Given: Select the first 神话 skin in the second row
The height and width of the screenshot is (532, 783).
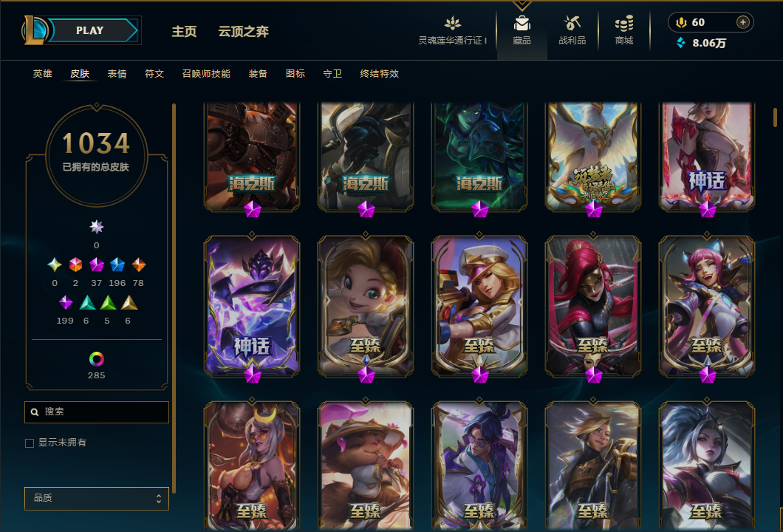Looking at the screenshot, I should [x=252, y=306].
